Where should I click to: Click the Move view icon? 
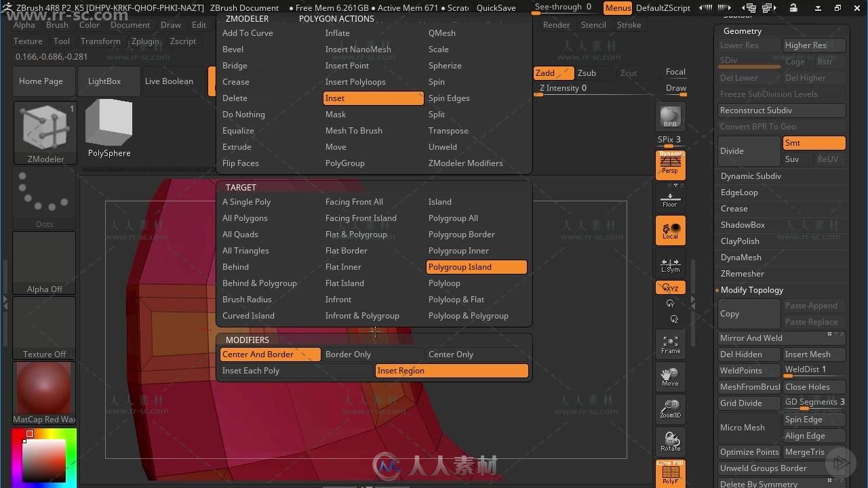tap(670, 377)
